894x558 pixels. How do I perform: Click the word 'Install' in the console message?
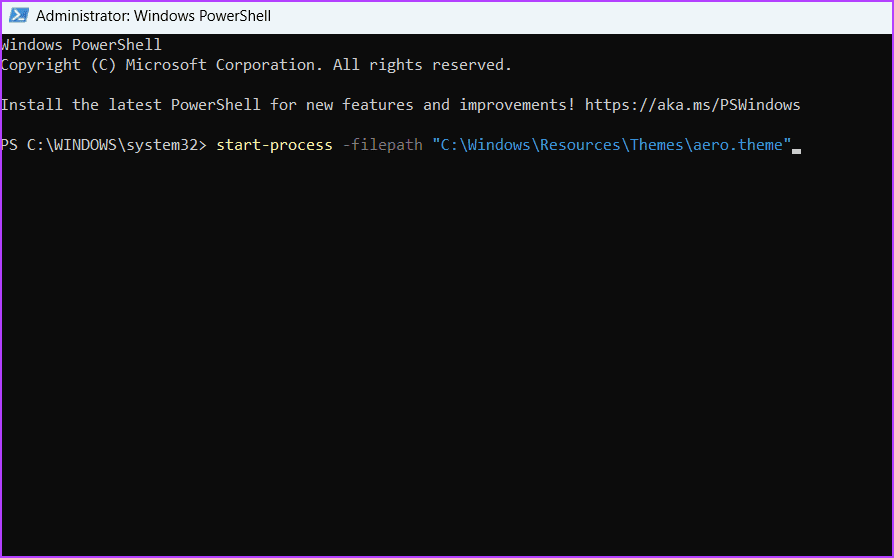pos(32,105)
